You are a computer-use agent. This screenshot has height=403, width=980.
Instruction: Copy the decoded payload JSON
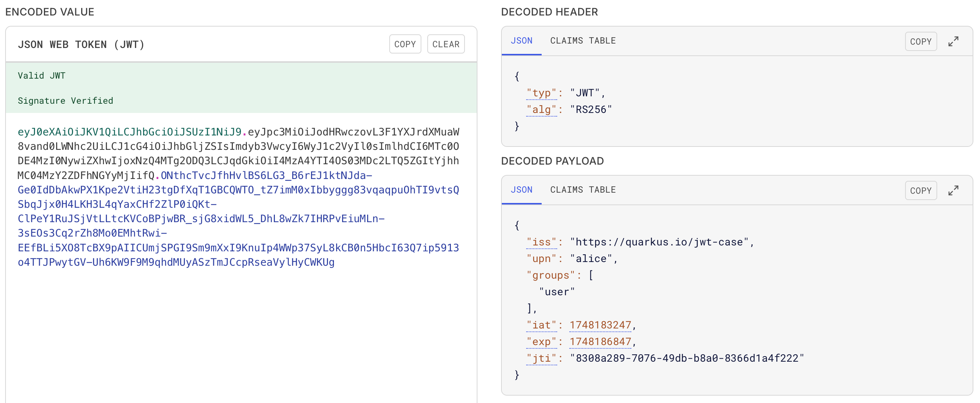[920, 190]
